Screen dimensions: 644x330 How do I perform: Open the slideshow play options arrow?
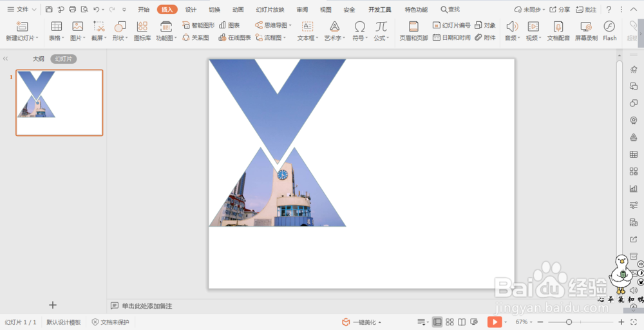point(506,322)
